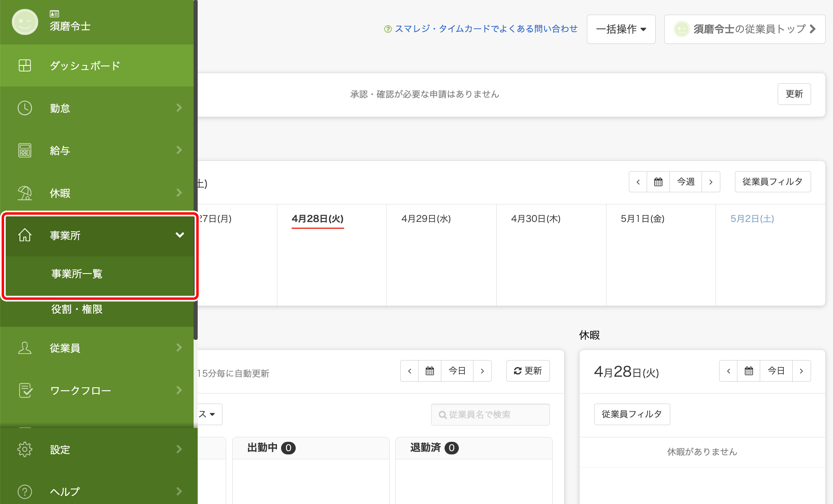833x504 pixels.
Task: Select 設定 menu label
Action: coord(60,450)
